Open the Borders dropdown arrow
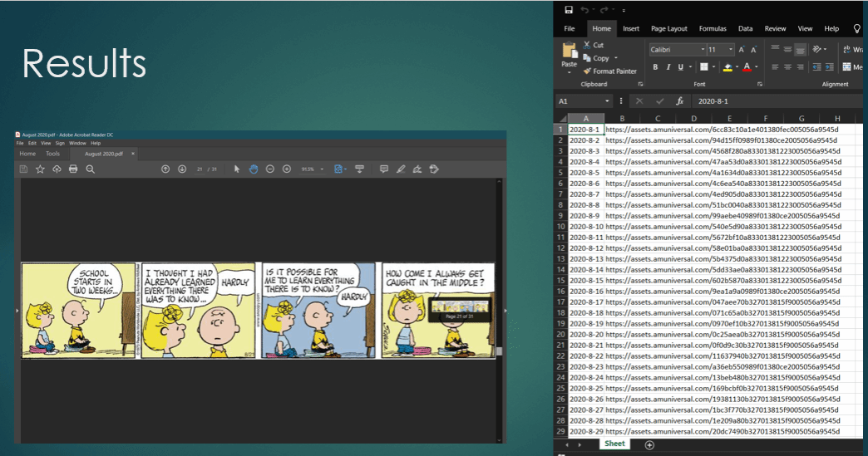 [713, 67]
